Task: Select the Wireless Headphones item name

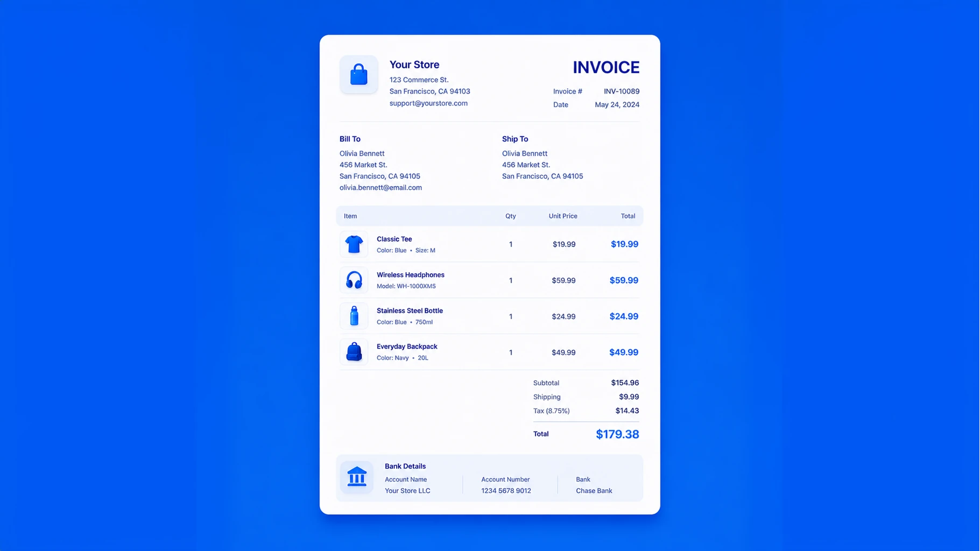Action: point(411,275)
